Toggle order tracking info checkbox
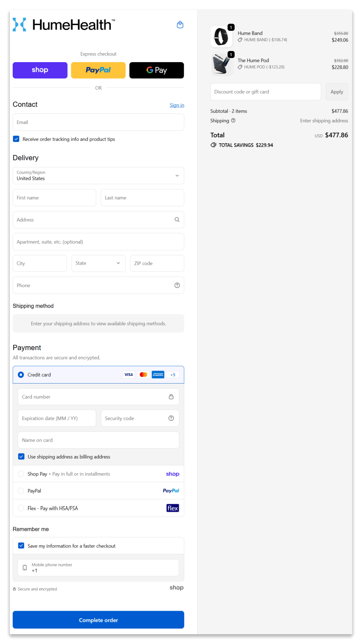The image size is (362, 644). (16, 139)
